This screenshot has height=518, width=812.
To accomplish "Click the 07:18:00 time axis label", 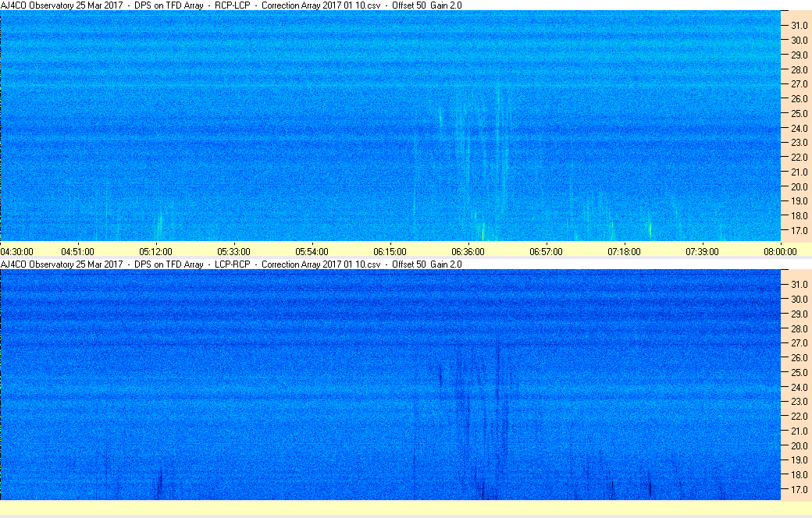I will 624,252.
